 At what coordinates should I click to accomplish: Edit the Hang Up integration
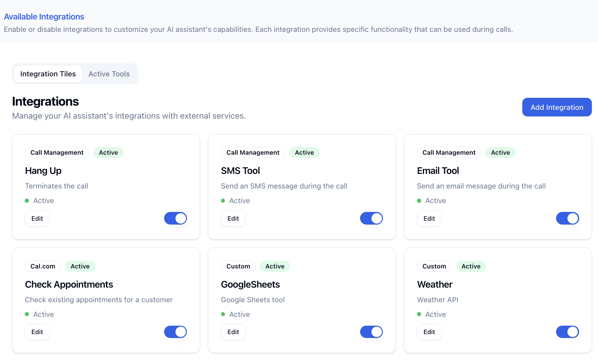click(37, 218)
